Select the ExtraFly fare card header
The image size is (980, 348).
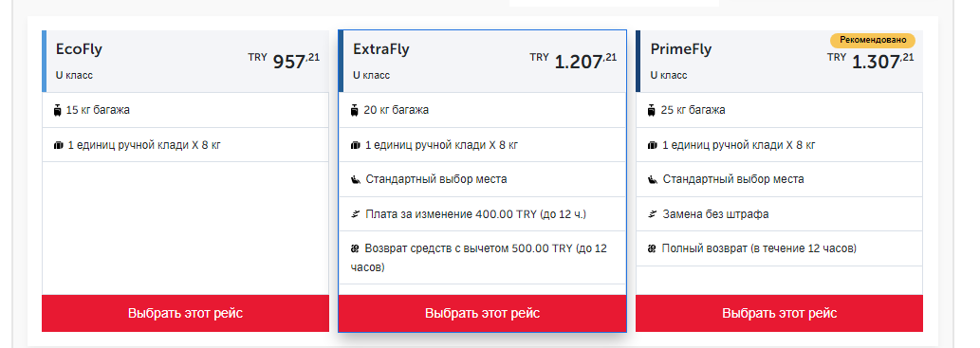(x=483, y=62)
